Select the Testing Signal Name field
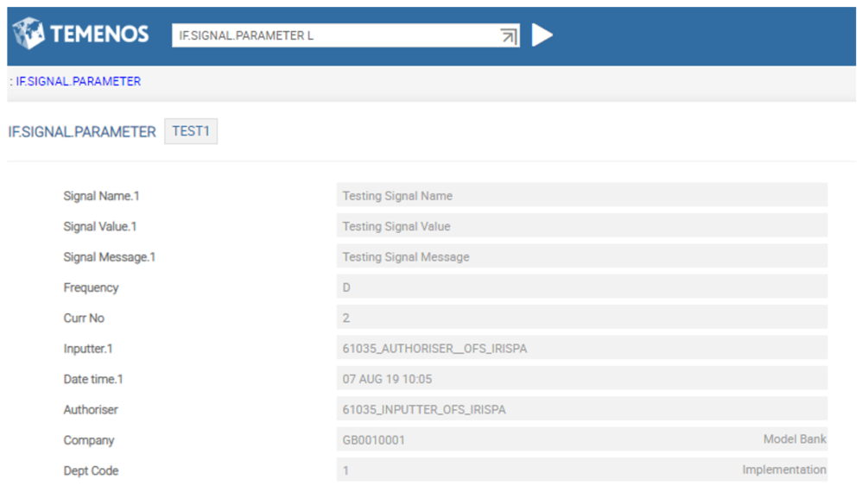The width and height of the screenshot is (868, 492). point(581,196)
